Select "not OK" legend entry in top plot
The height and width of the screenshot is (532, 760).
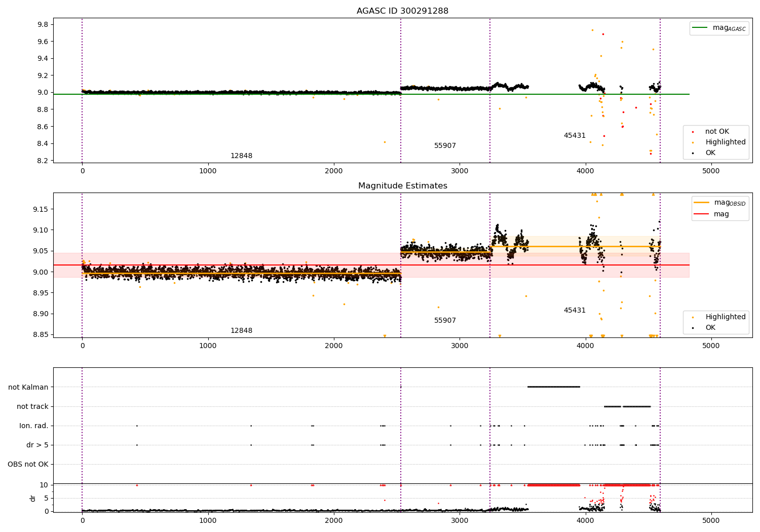point(717,132)
